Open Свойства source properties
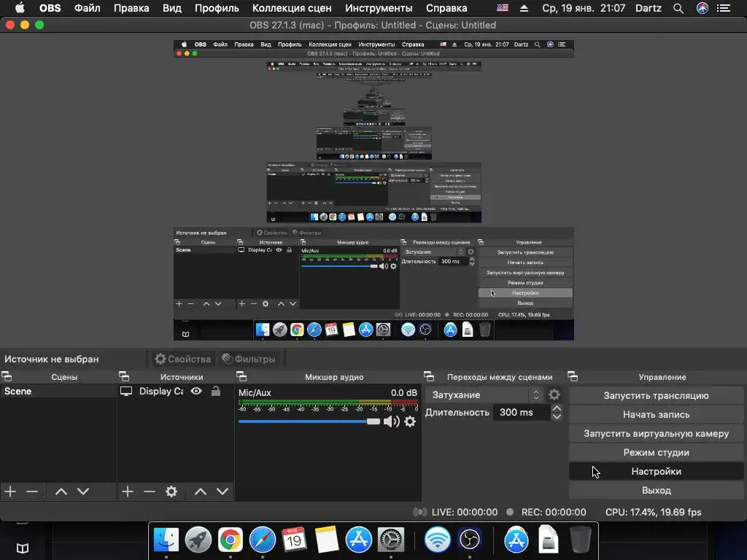747x560 pixels. pyautogui.click(x=183, y=359)
